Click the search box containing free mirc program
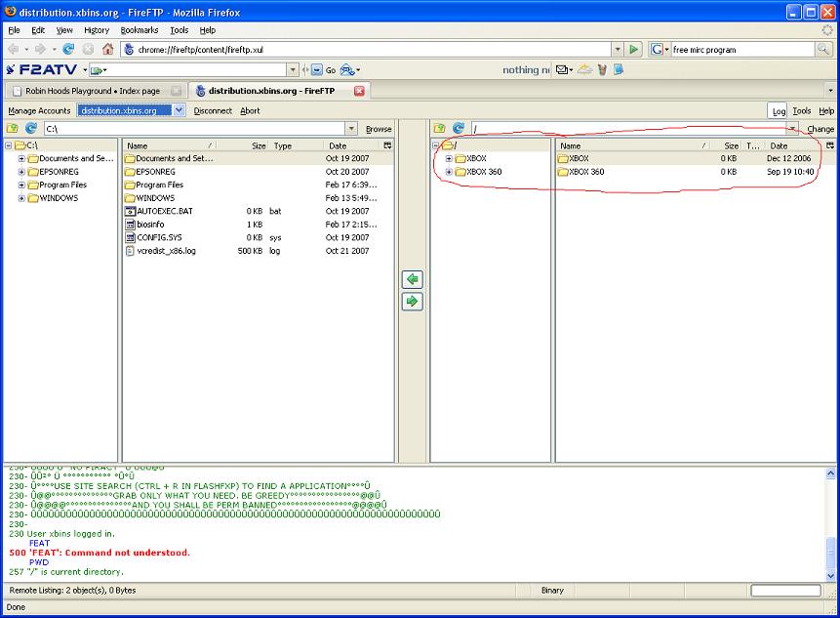The width and height of the screenshot is (840, 618). (x=742, y=50)
